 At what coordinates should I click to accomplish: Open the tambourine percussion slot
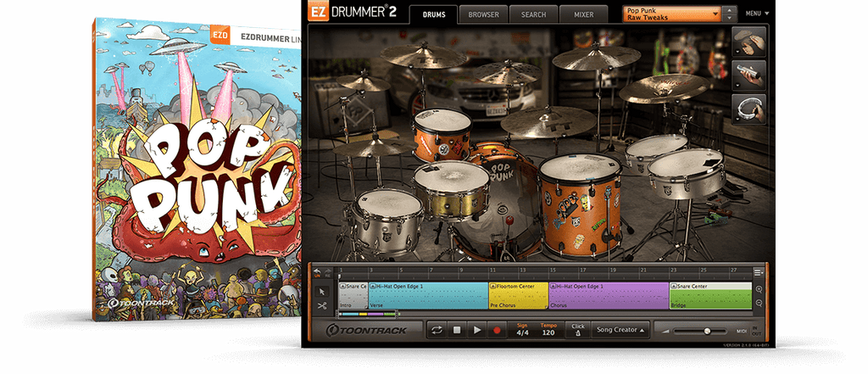[749, 109]
